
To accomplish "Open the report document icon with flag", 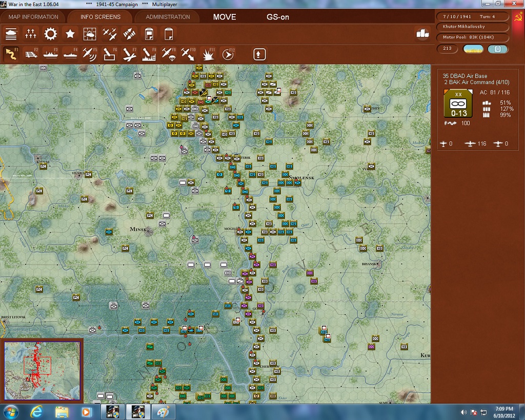I will (x=149, y=34).
